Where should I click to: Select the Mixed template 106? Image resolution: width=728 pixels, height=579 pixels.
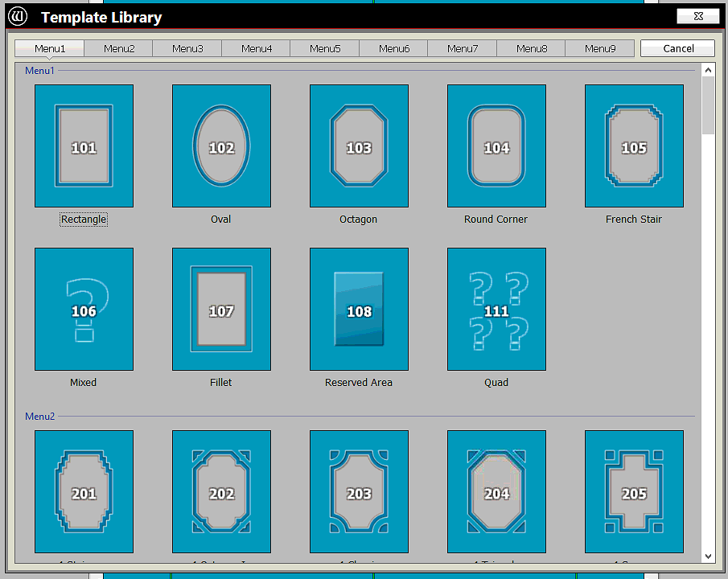pyautogui.click(x=84, y=310)
